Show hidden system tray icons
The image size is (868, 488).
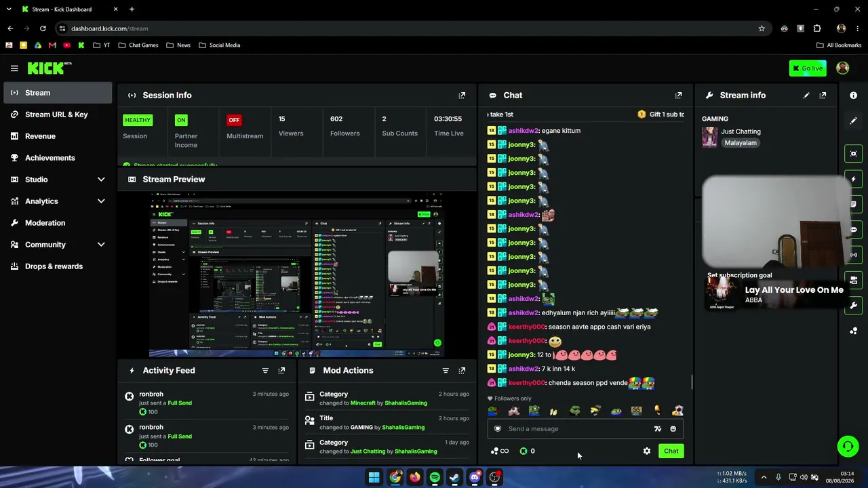pyautogui.click(x=764, y=477)
